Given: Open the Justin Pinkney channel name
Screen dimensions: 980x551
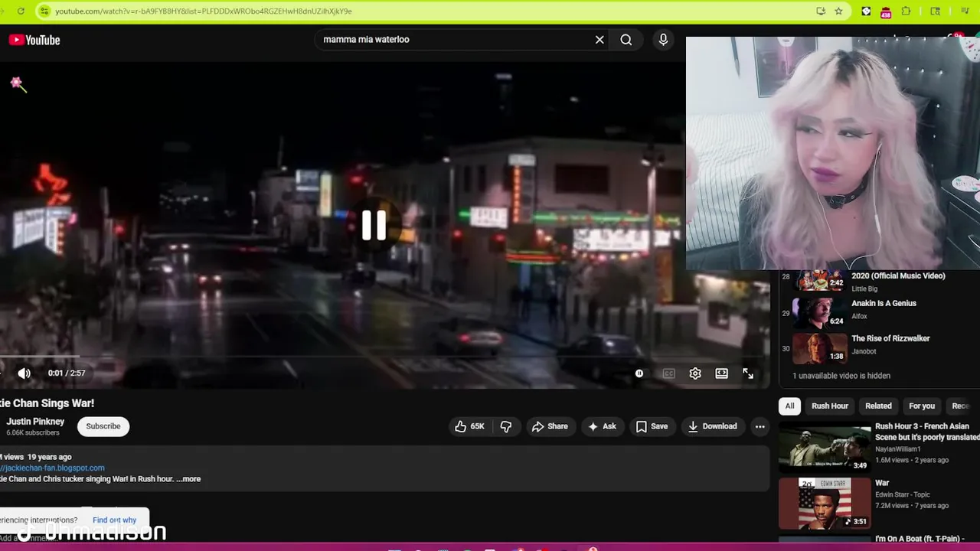Looking at the screenshot, I should pyautogui.click(x=35, y=422).
